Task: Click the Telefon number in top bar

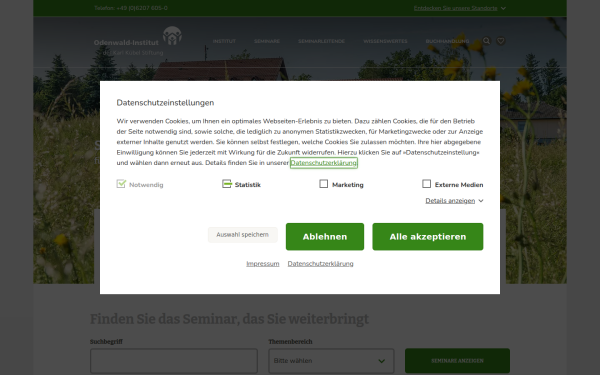Action: pos(131,8)
